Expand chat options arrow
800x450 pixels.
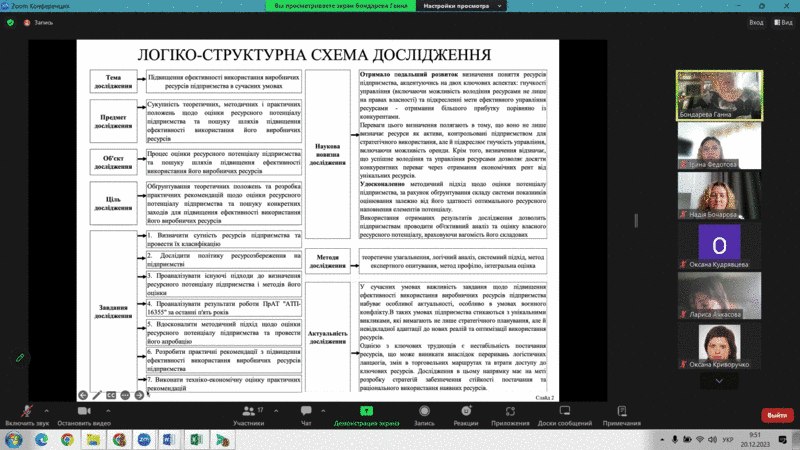pyautogui.click(x=323, y=411)
